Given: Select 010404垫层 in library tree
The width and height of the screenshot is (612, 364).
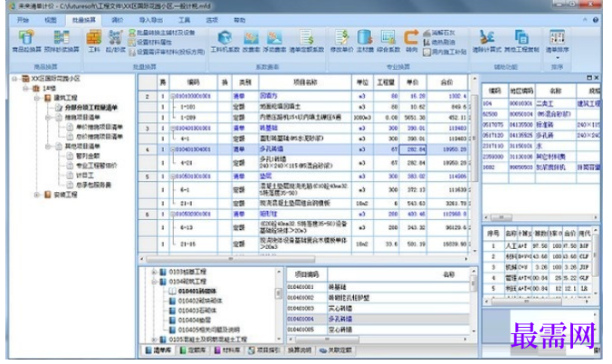Looking at the screenshot, I should (195, 320).
